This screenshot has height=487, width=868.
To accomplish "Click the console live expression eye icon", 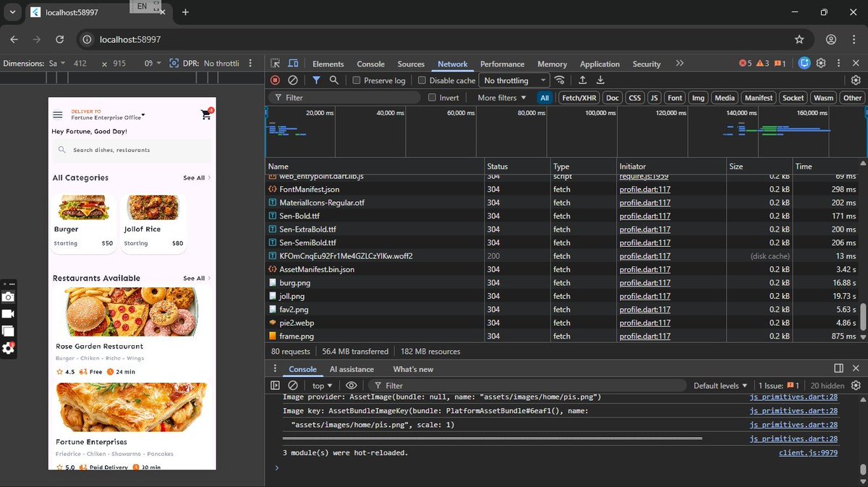I will (x=351, y=386).
